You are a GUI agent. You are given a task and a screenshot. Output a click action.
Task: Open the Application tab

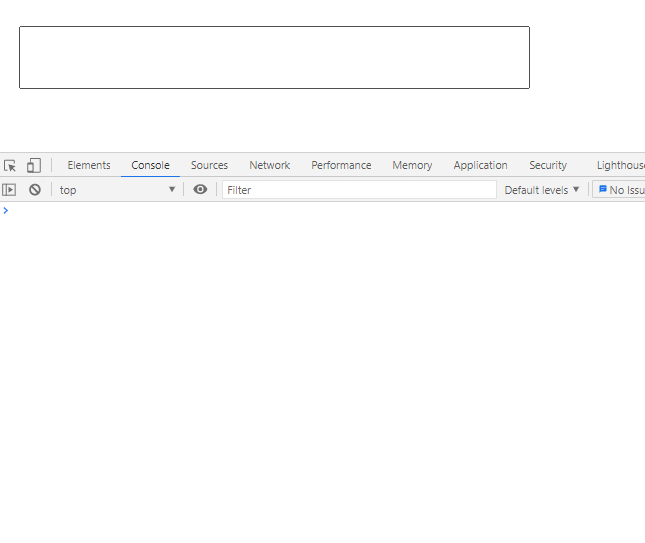click(x=480, y=165)
